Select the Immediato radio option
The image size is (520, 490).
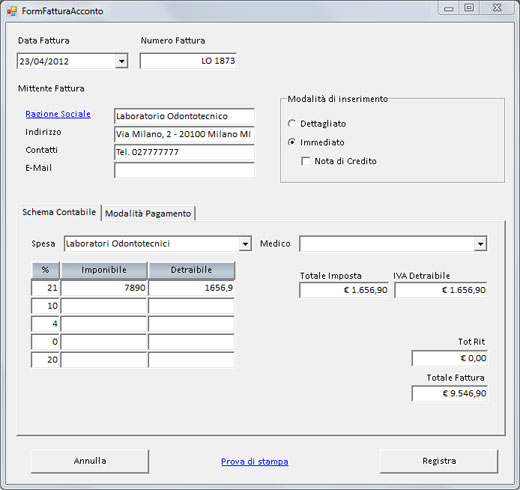click(x=292, y=142)
